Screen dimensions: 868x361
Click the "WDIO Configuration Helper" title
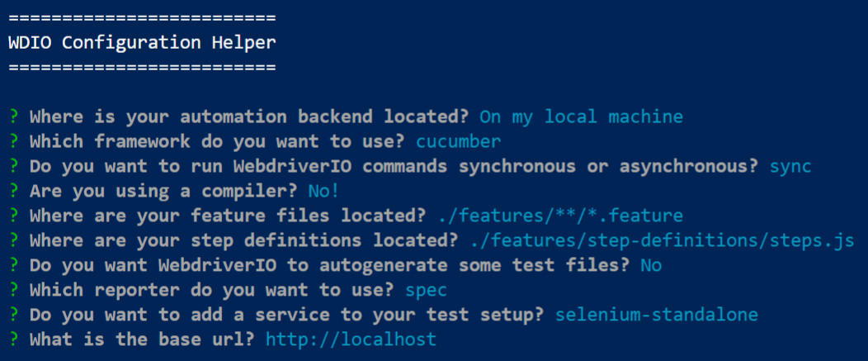(142, 41)
